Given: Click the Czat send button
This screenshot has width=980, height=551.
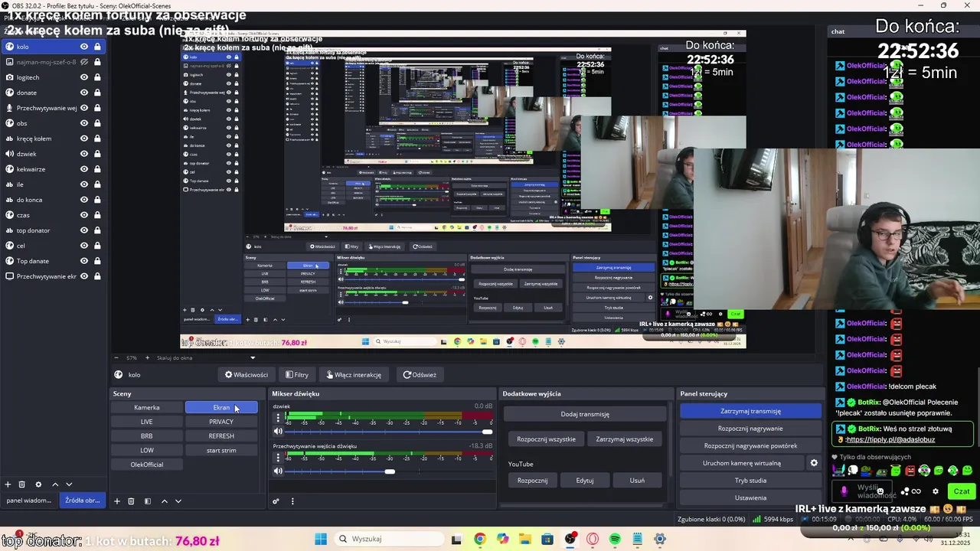Looking at the screenshot, I should [x=962, y=491].
